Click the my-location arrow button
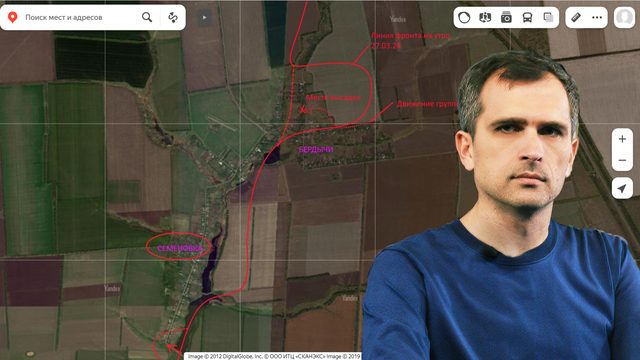The width and height of the screenshot is (640, 360). point(622,189)
